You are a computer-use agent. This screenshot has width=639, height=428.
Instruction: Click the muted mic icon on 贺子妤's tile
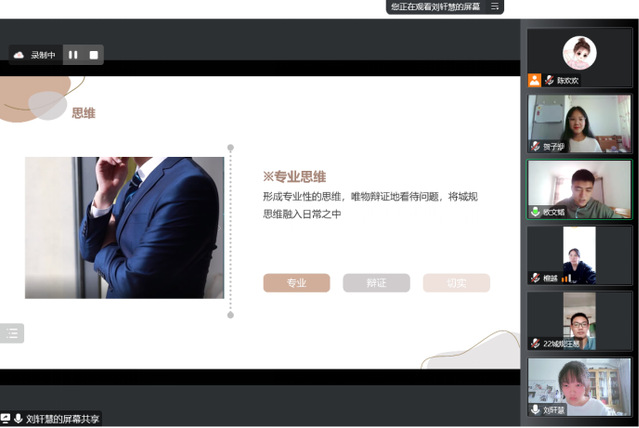click(x=536, y=146)
